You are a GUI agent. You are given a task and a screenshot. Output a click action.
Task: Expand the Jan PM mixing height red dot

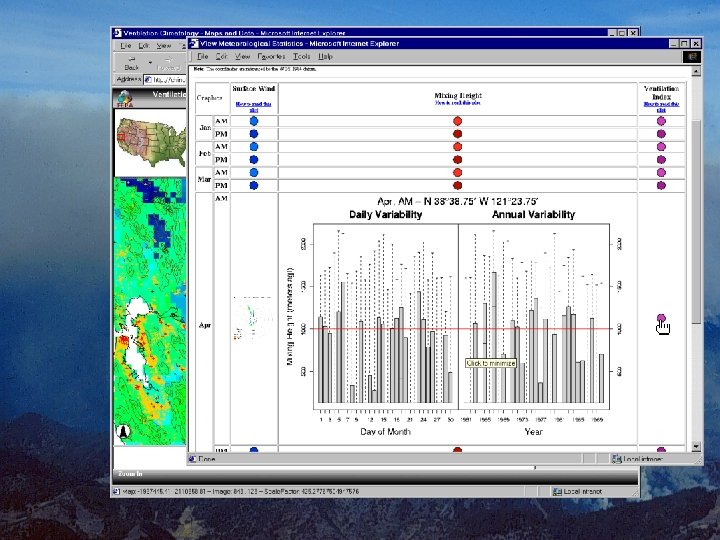coord(457,134)
